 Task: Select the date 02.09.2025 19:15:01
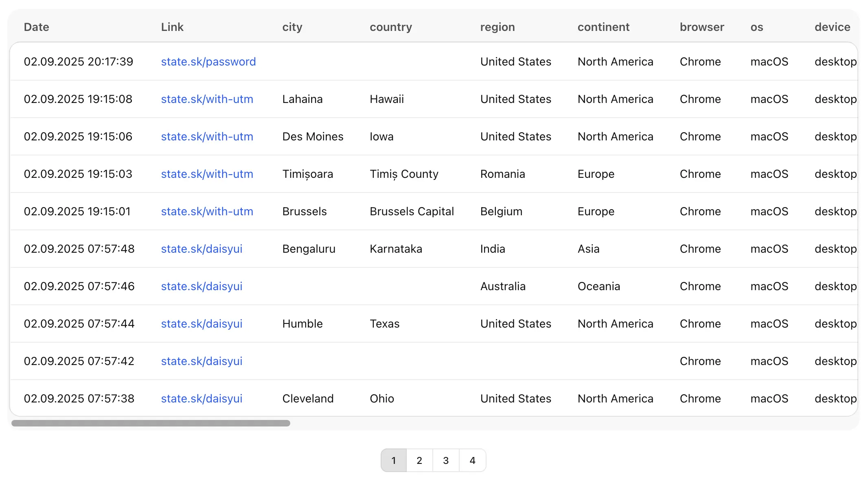[x=77, y=211]
